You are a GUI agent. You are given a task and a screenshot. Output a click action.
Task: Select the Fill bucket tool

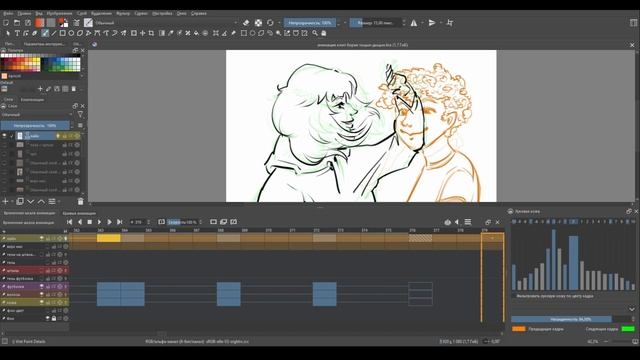196,33
